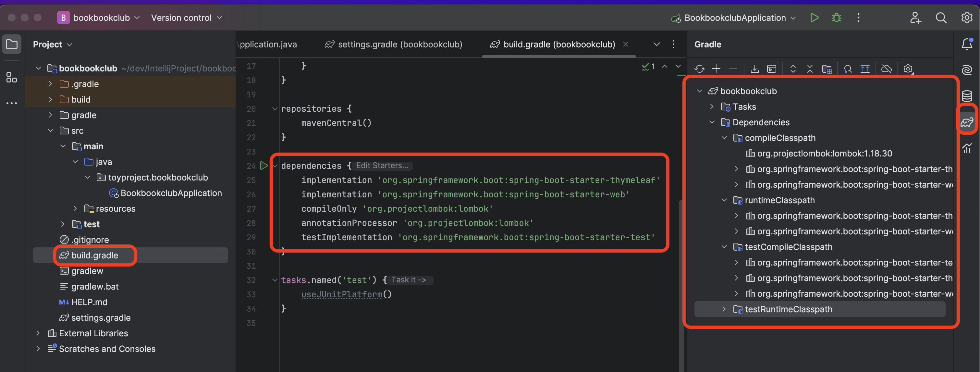Open Database tool window

(x=967, y=96)
